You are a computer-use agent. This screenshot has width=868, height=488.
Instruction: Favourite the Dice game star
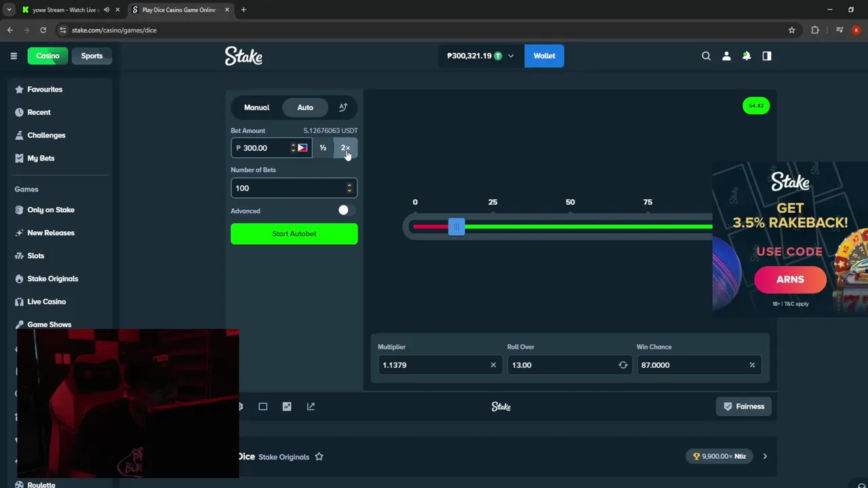click(x=319, y=456)
